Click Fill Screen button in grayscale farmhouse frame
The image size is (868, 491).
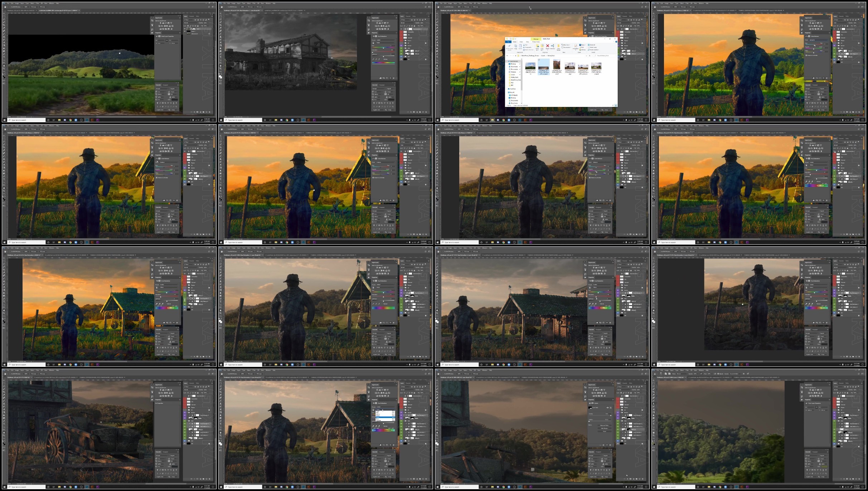pos(259,7)
